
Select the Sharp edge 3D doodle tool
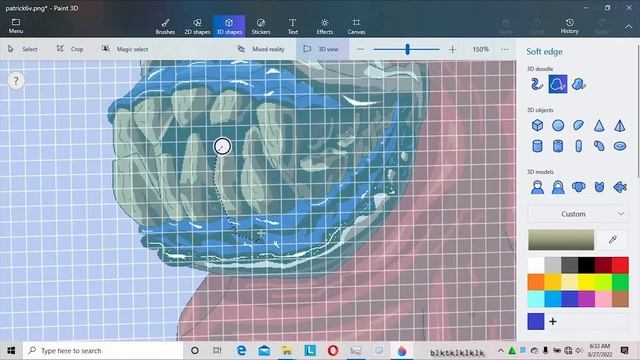[578, 84]
